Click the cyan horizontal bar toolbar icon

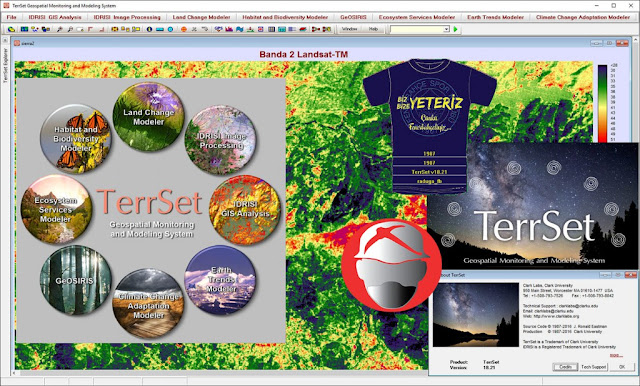[x=160, y=29]
